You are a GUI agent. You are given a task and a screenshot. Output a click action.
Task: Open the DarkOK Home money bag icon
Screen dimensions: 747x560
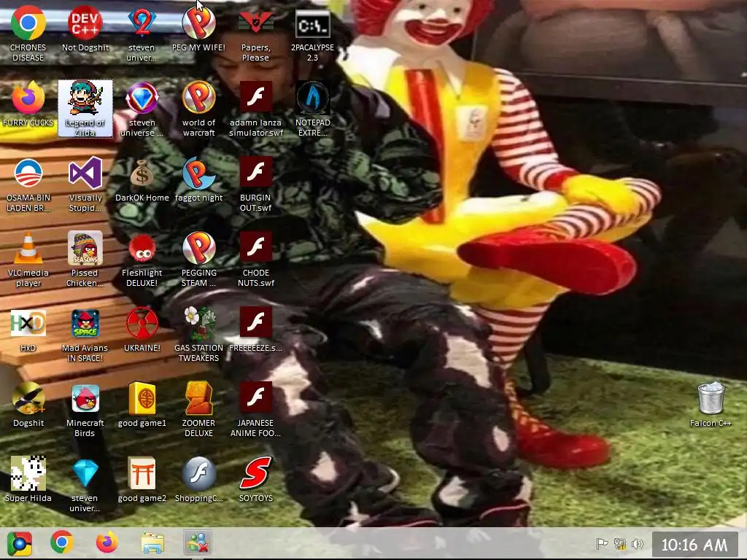tap(142, 174)
